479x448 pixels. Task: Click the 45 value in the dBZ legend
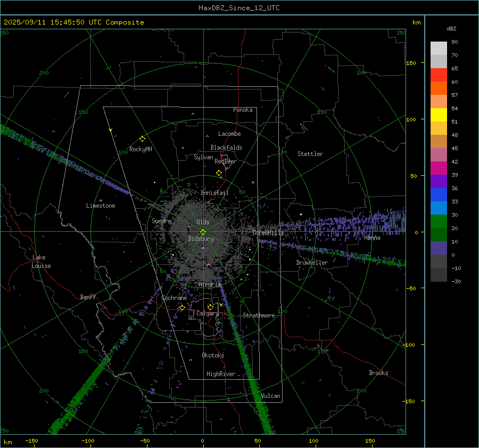[x=455, y=148]
